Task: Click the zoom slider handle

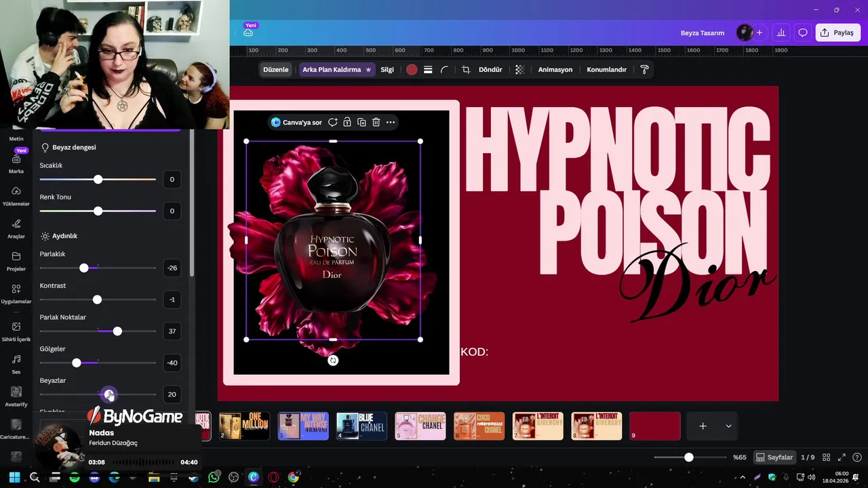Action: pyautogui.click(x=689, y=457)
